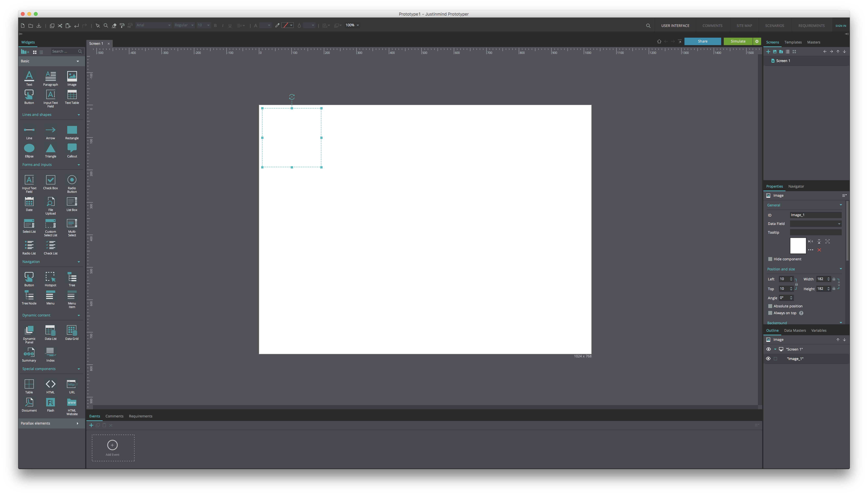868x495 pixels.
Task: Switch to the Navigator tab
Action: [x=796, y=186]
